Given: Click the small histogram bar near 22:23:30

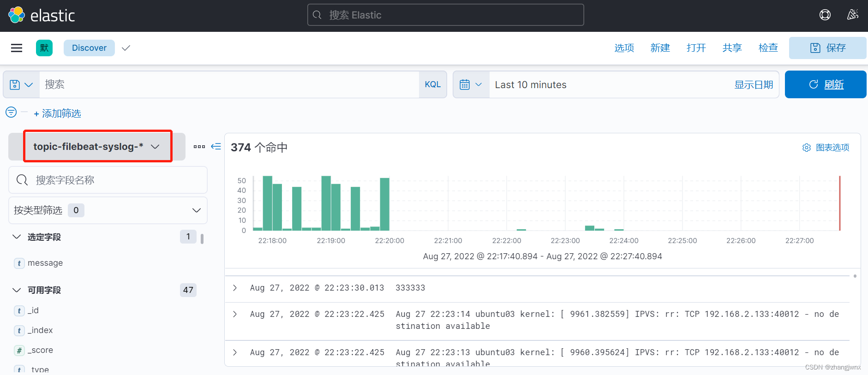Looking at the screenshot, I should [x=589, y=228].
